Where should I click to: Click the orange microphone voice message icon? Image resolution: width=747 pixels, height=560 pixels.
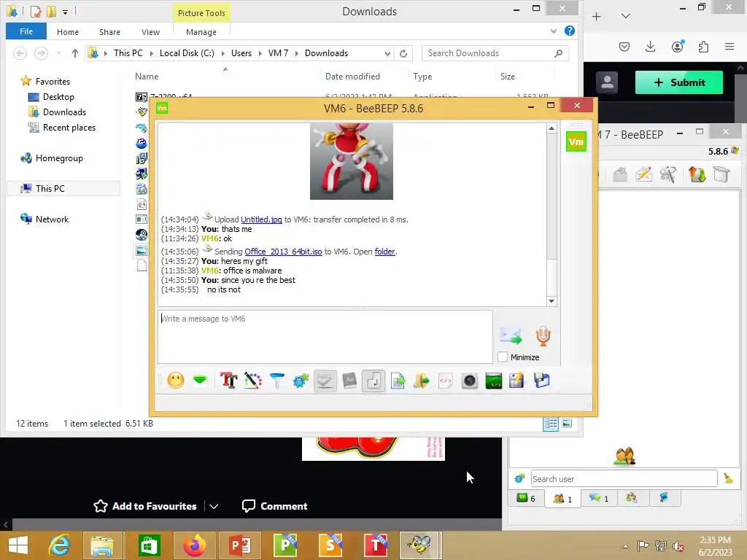pos(543,336)
